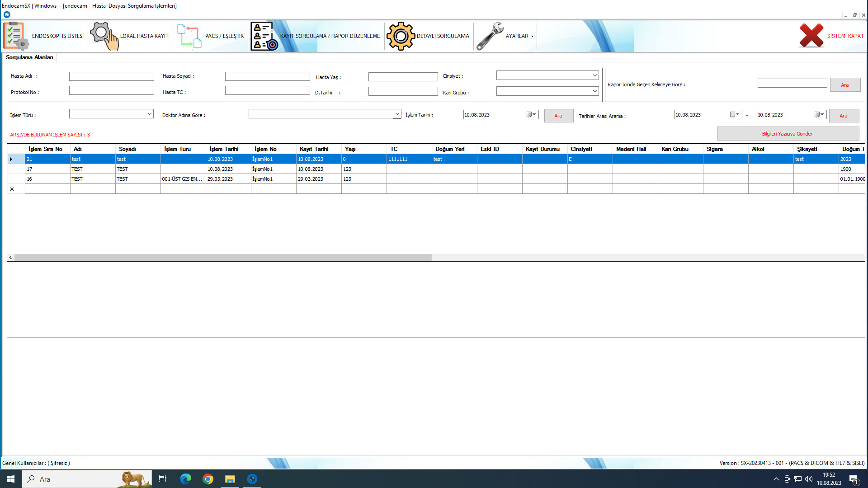Open İşlem Tarihi calendar picker

[x=529, y=115]
